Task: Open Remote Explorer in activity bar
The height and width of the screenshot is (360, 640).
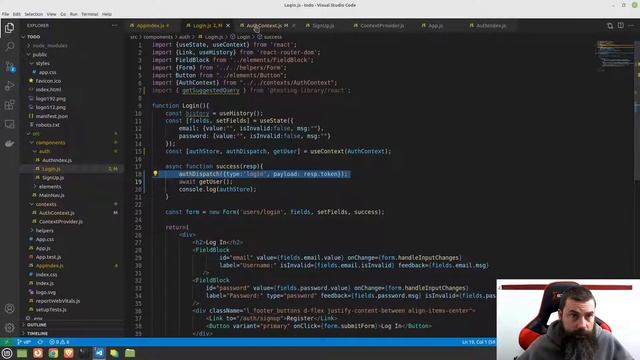Action: [x=9, y=124]
